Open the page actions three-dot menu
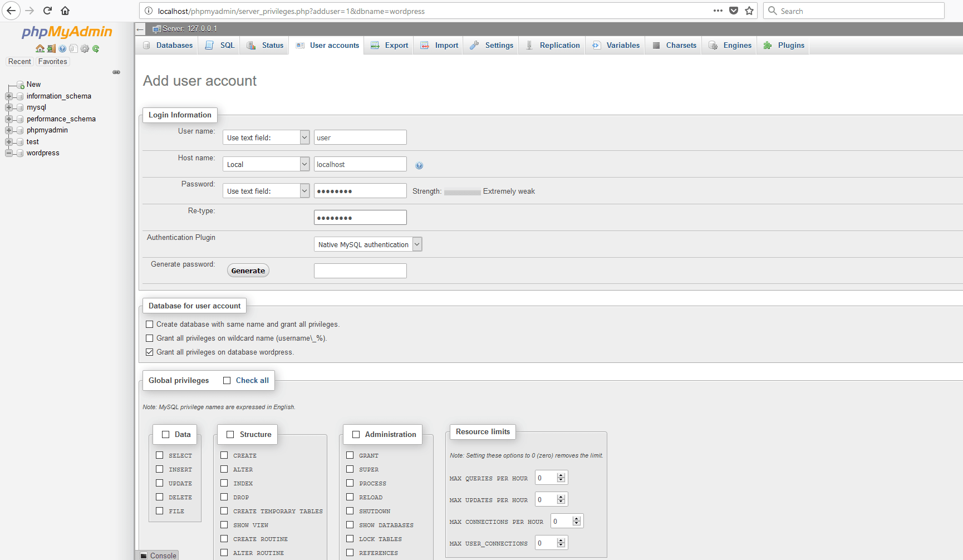Viewport: 963px width, 560px height. tap(718, 11)
